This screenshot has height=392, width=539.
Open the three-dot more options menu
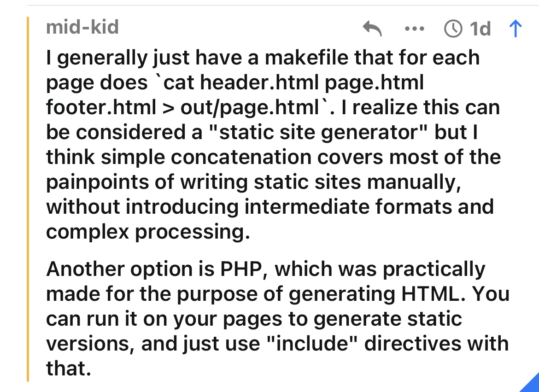(414, 29)
